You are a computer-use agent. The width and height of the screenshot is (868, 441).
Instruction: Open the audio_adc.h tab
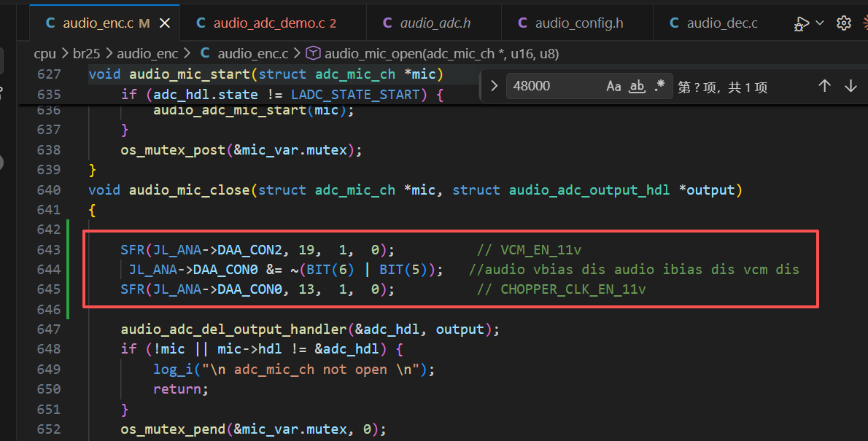click(x=426, y=23)
